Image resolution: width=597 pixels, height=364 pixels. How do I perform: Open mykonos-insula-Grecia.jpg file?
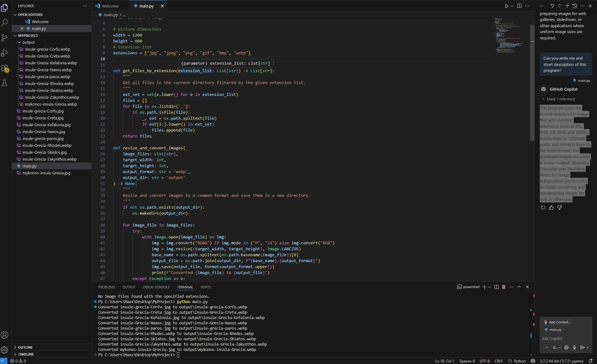coord(46,173)
